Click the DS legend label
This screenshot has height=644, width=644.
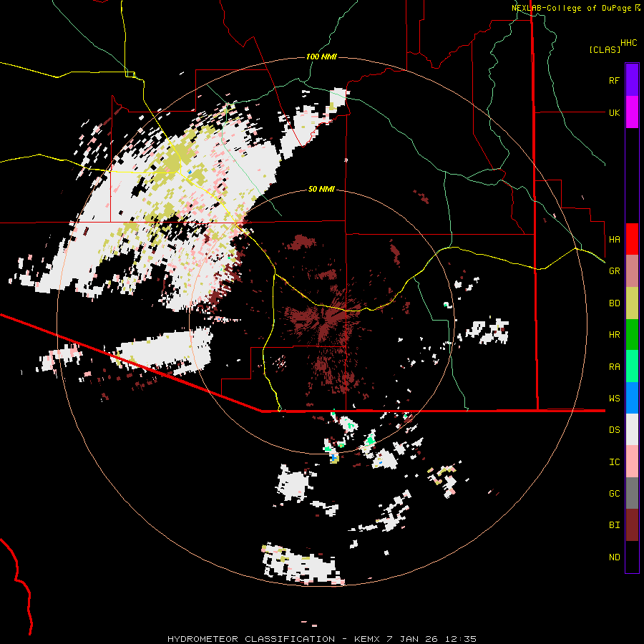614,430
